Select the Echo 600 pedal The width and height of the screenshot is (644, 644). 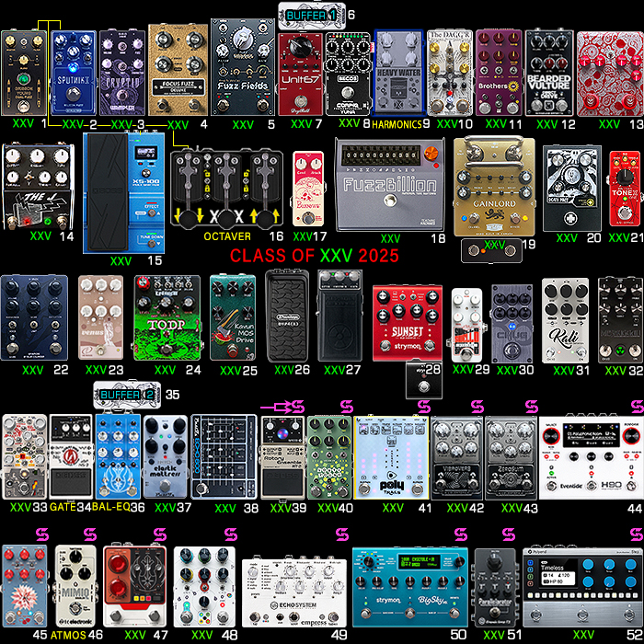point(224,456)
